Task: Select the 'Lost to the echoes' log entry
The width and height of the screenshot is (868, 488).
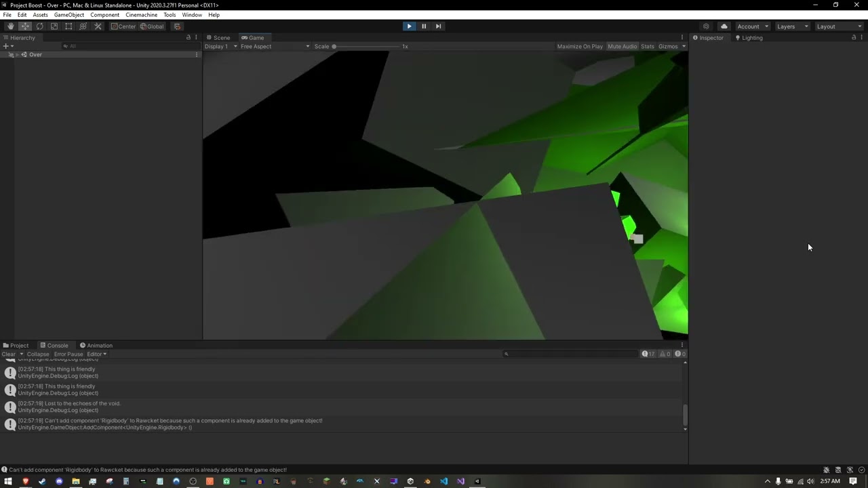Action: click(x=342, y=407)
